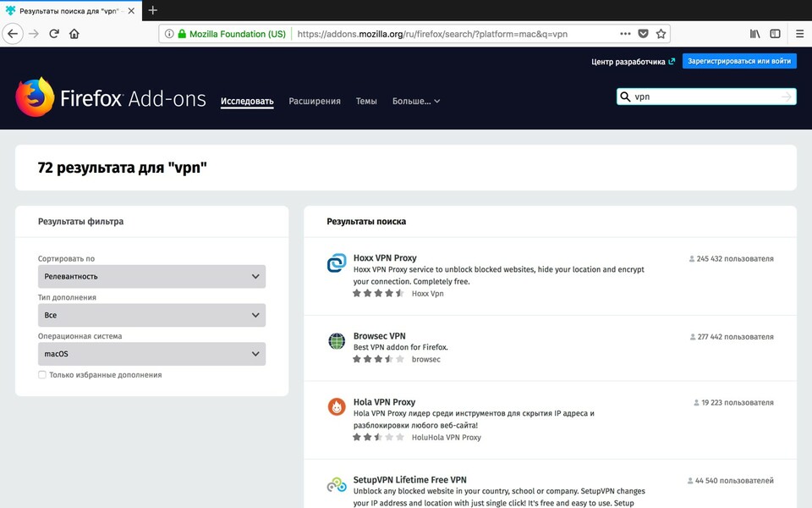Click the browser forward arrow

[34, 34]
